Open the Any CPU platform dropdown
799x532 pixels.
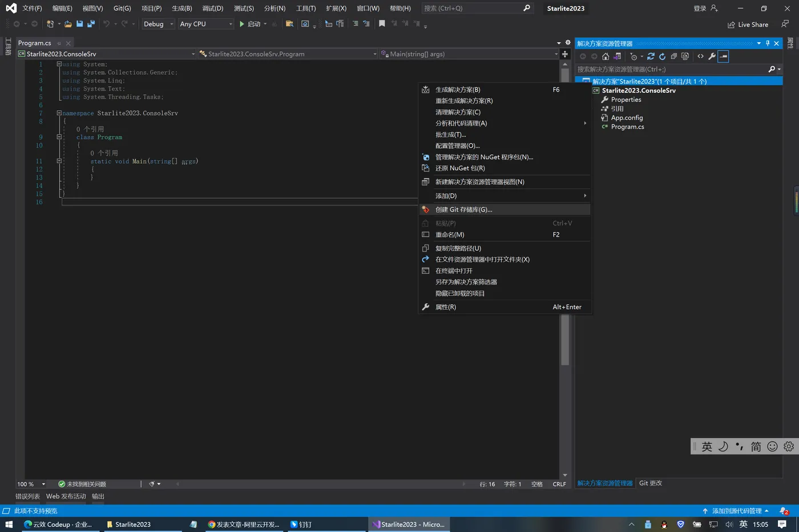point(206,24)
